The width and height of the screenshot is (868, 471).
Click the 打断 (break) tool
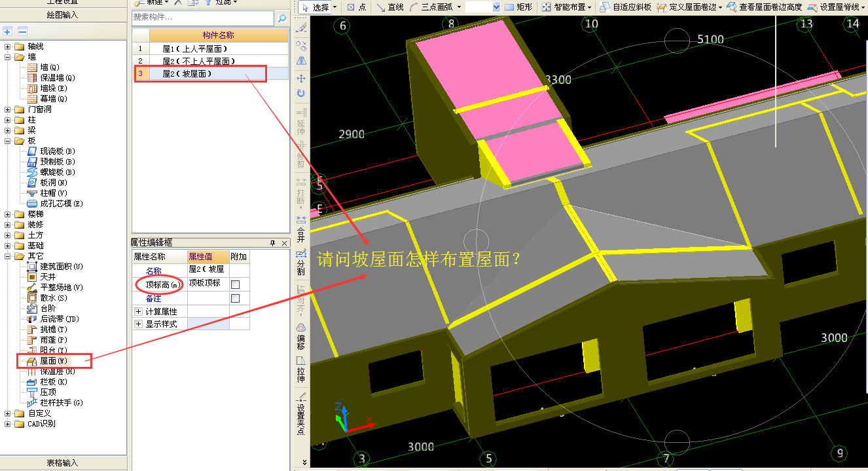click(301, 193)
